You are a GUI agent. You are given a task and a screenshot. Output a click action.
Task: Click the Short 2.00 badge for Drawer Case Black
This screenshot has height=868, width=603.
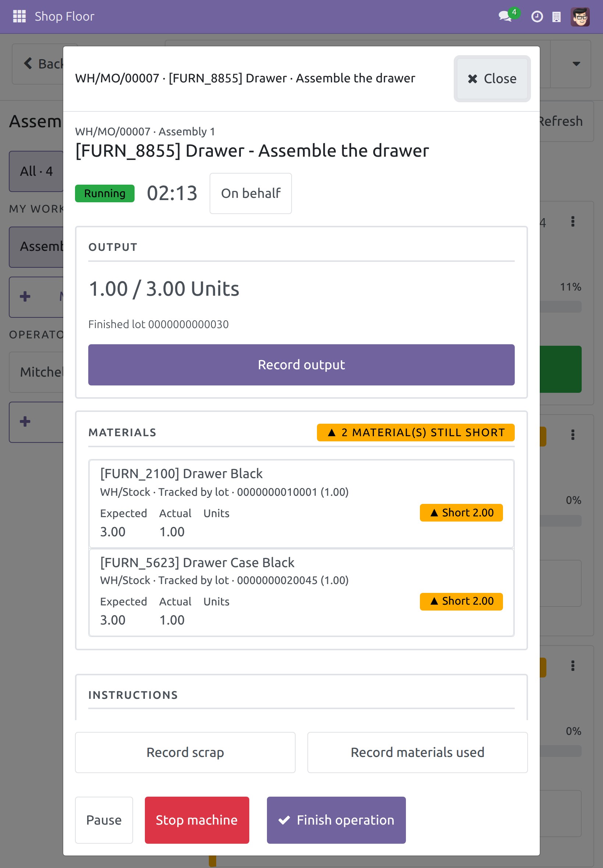[x=461, y=601]
